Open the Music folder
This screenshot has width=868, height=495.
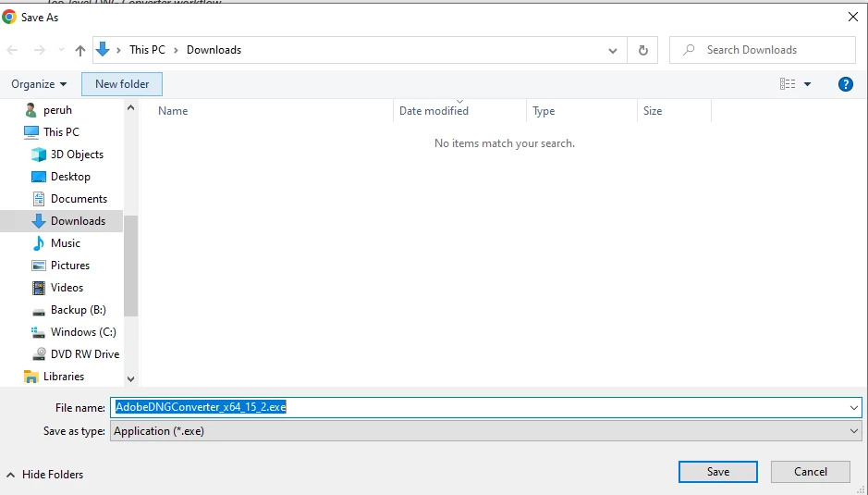pos(66,242)
